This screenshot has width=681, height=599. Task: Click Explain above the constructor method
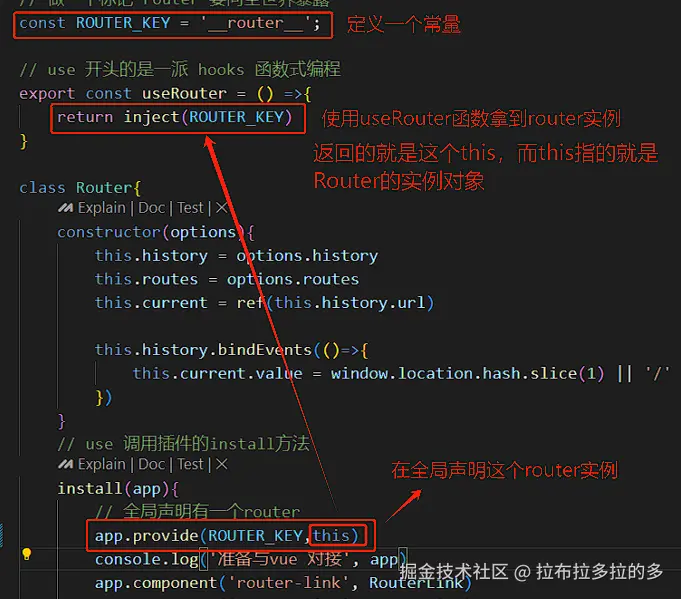tap(102, 208)
